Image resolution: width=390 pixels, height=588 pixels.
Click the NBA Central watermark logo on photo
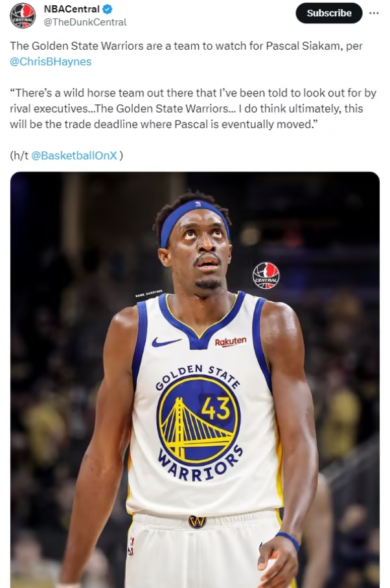(x=266, y=276)
